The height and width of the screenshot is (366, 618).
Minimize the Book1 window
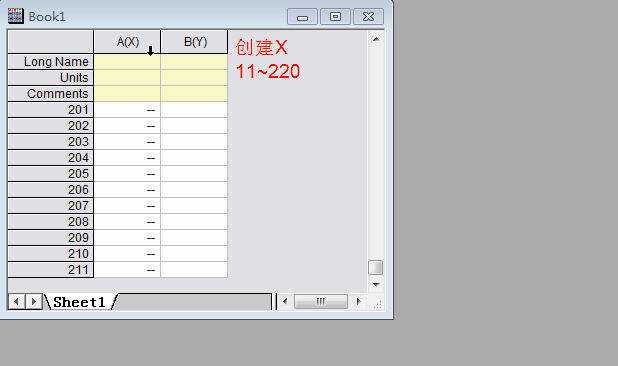click(302, 17)
